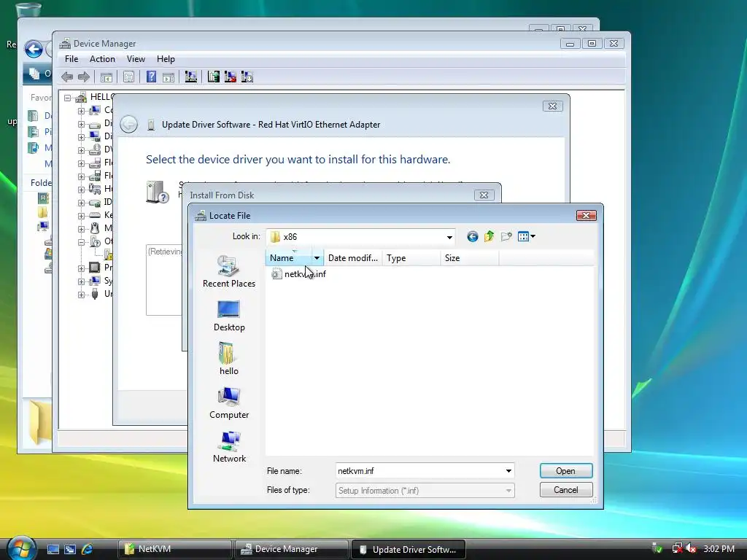Image resolution: width=747 pixels, height=560 pixels.
Task: Click the Uninstall device red X icon
Action: click(x=230, y=77)
